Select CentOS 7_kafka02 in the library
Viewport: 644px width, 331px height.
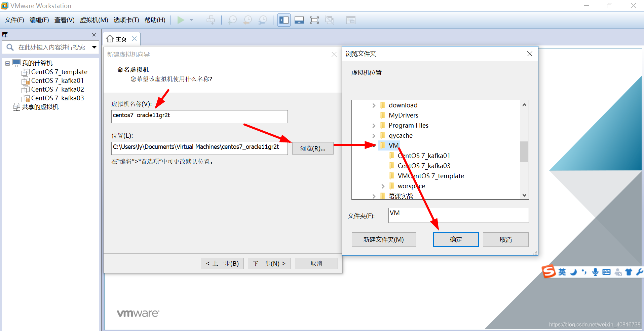(58, 89)
